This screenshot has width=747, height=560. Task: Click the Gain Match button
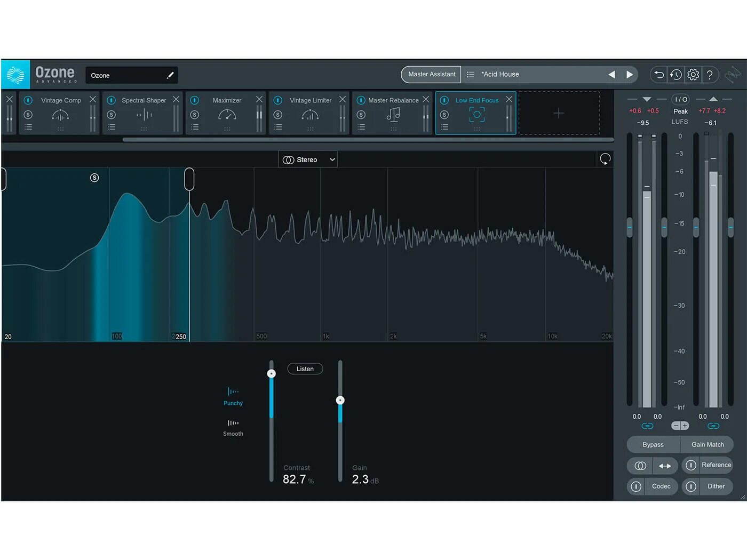(708, 445)
